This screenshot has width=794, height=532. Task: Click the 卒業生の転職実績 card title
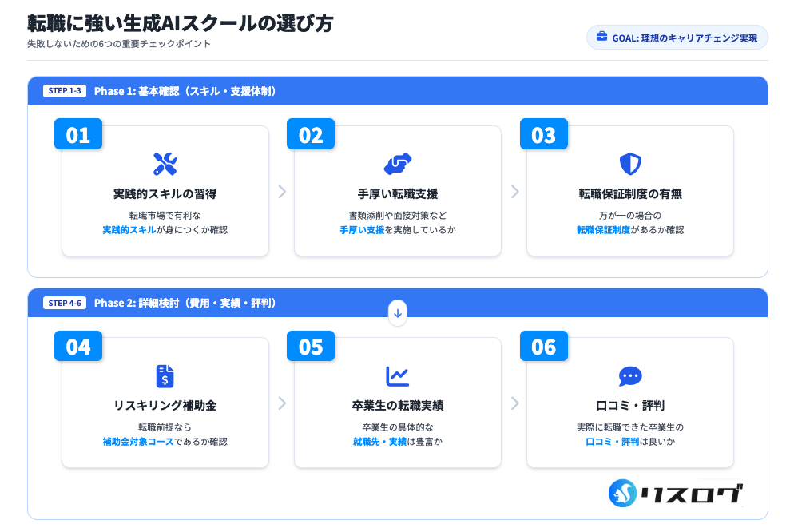pyautogui.click(x=397, y=406)
